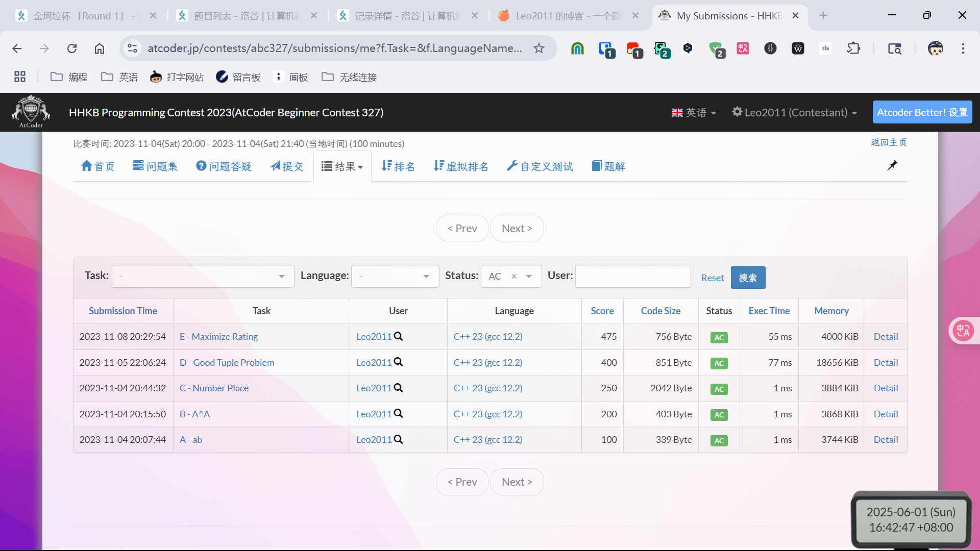Click the pushpin icon on nav bar
The height and width of the screenshot is (551, 980).
(892, 165)
